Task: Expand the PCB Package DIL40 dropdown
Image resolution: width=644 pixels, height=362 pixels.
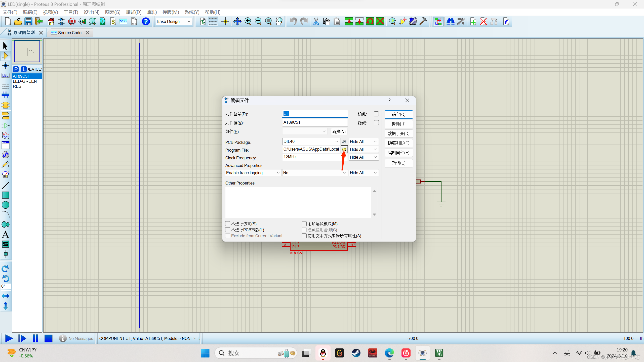Action: pos(337,142)
